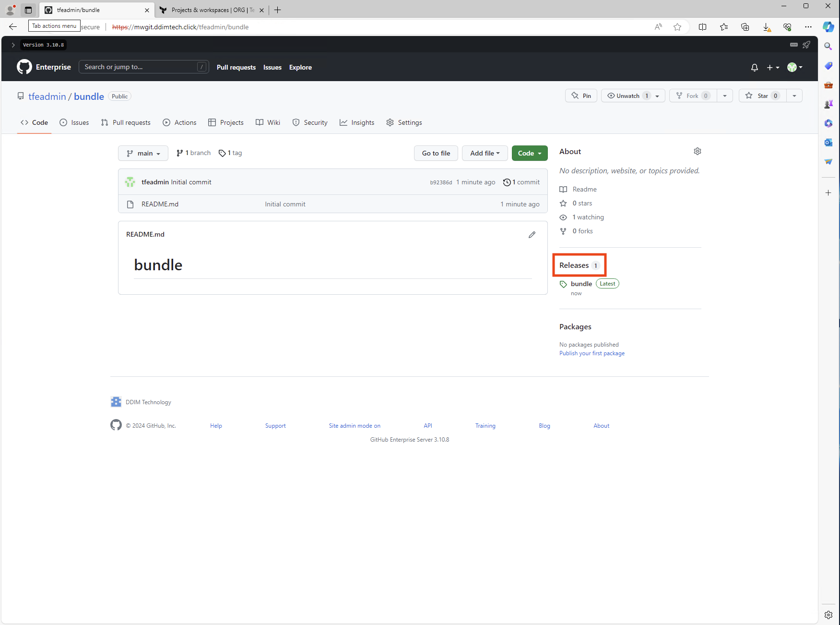Click the GitHub octocat logo in header
Screen dimensions: 840x625
tap(24, 67)
